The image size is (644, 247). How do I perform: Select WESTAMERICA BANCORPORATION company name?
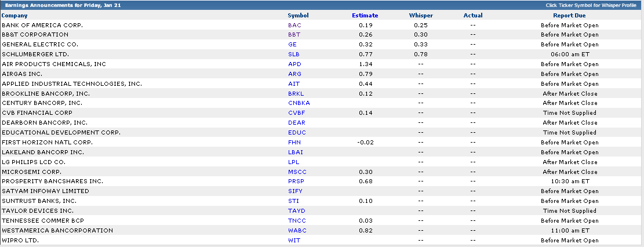pos(57,231)
